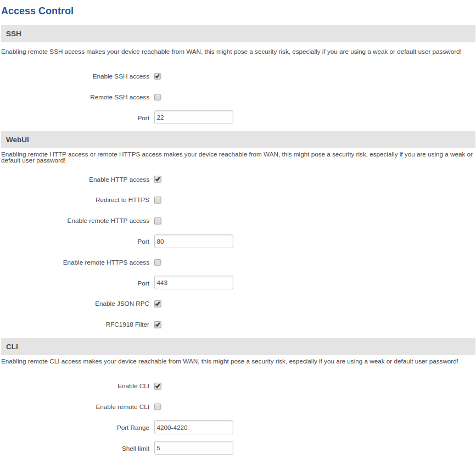This screenshot has height=459, width=476.
Task: Click the remote HTTP/HTTPS security warning text
Action: (236, 158)
